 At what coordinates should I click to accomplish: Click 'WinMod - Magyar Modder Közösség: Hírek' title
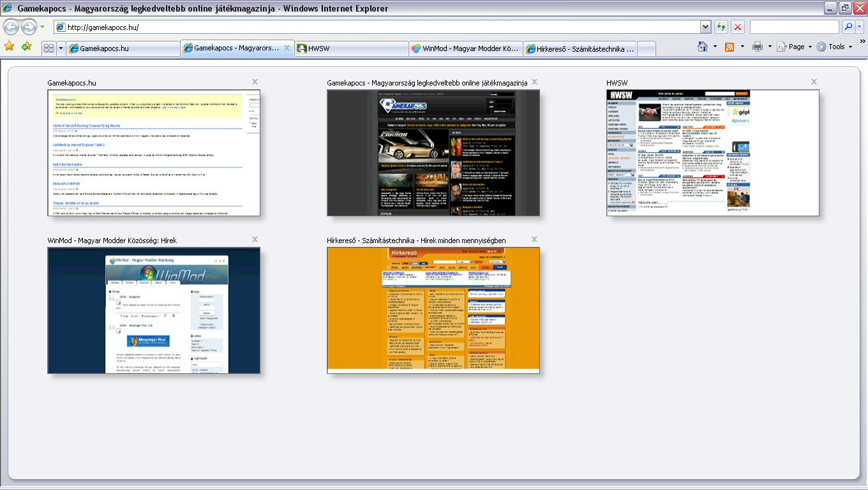coord(112,241)
